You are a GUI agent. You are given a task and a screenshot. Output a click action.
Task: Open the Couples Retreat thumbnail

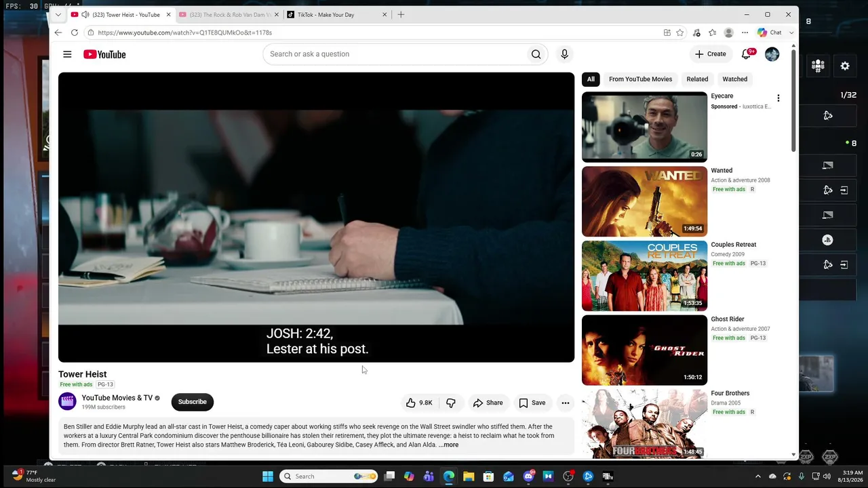[644, 276]
